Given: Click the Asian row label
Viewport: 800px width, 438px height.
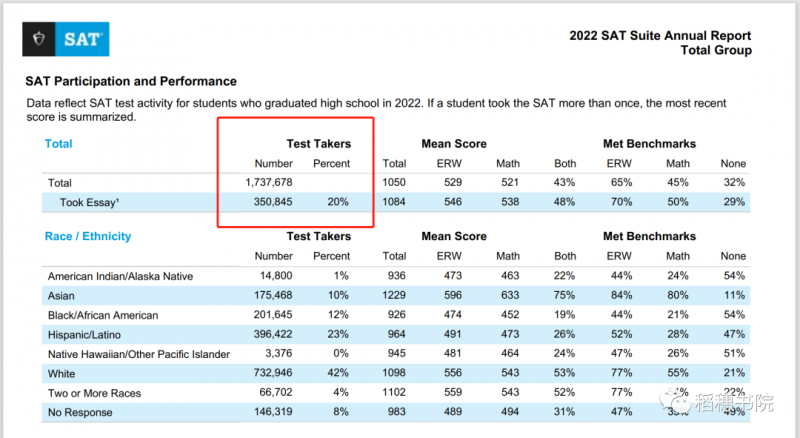Looking at the screenshot, I should click(61, 296).
